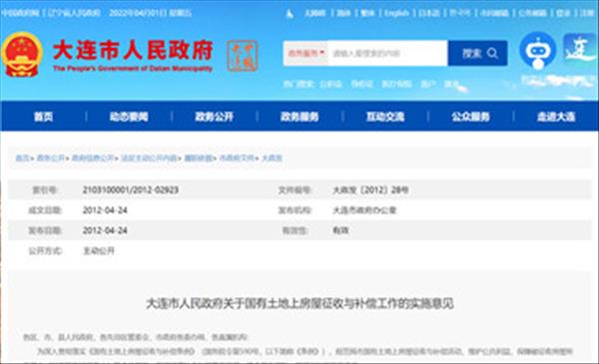Click the English subtitle under the site title
599x364 pixels.
tap(133, 69)
